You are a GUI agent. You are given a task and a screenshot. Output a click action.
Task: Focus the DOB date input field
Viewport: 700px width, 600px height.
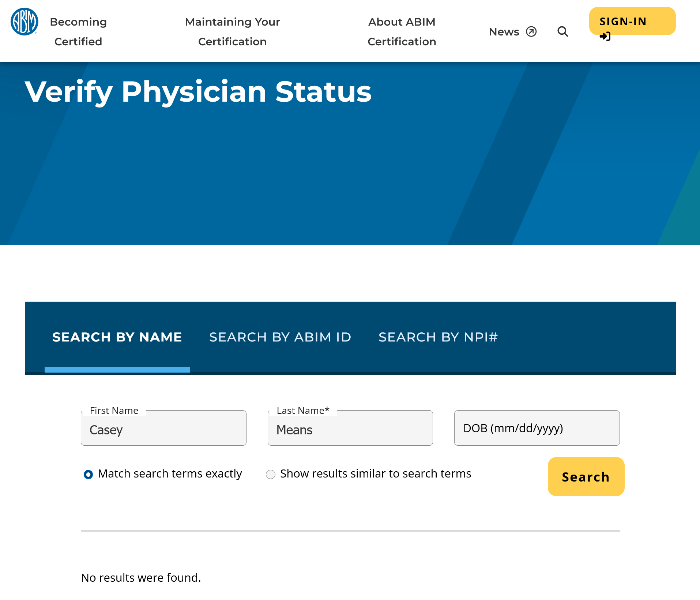537,428
